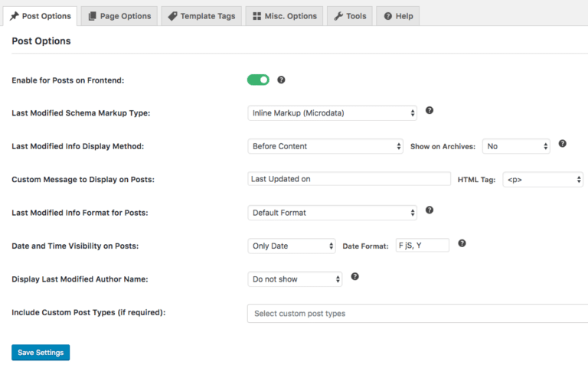The image size is (588, 365).
Task: Open Template Tags tab
Action: tap(202, 16)
